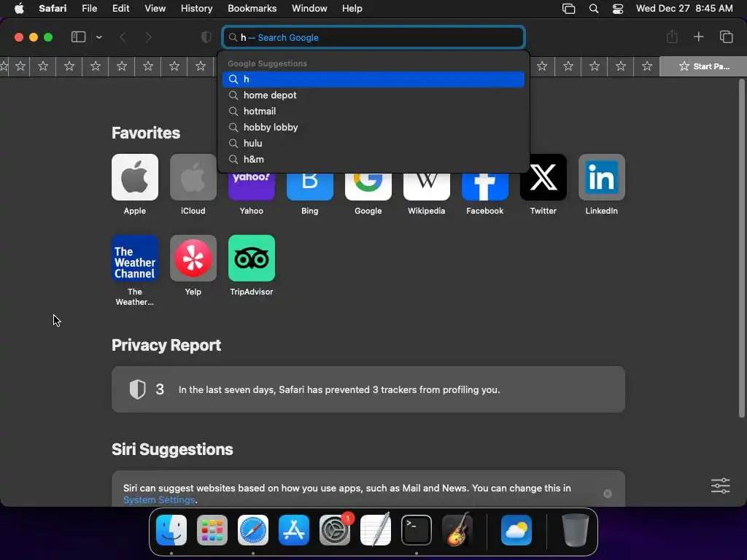
Task: Open Terminal from the Dock
Action: click(417, 530)
